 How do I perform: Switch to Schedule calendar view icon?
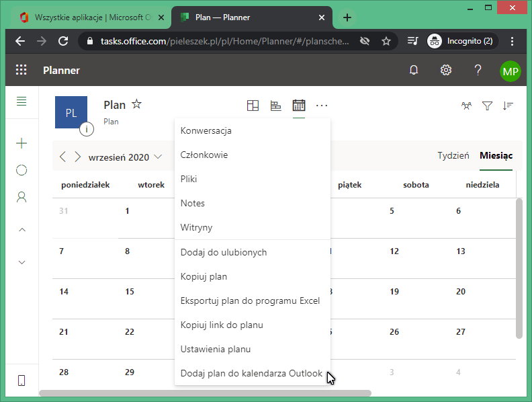click(x=298, y=106)
